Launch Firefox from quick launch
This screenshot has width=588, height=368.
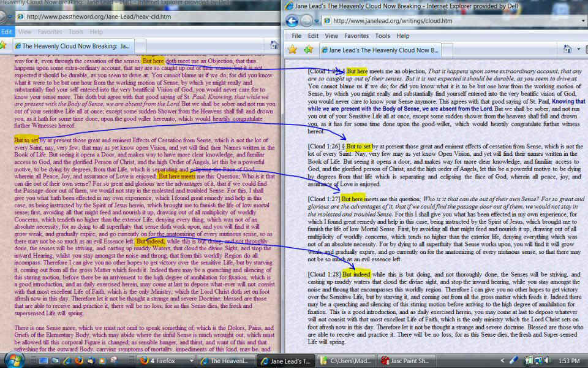(79, 361)
